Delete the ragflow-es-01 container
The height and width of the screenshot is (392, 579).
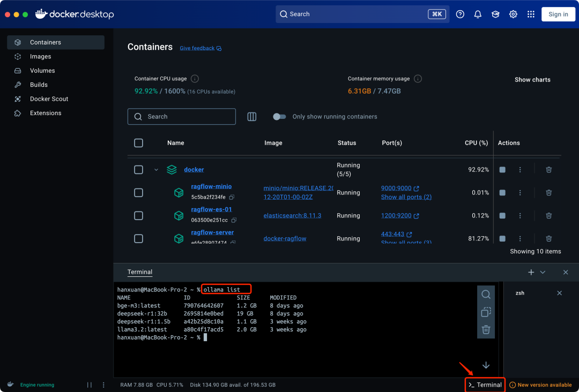pyautogui.click(x=549, y=215)
